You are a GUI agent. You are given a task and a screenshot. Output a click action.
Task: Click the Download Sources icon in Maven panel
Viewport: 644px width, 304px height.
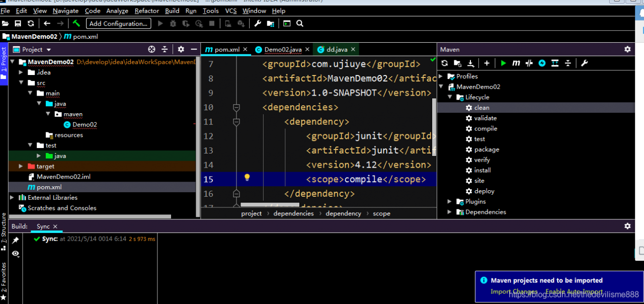coord(471,63)
